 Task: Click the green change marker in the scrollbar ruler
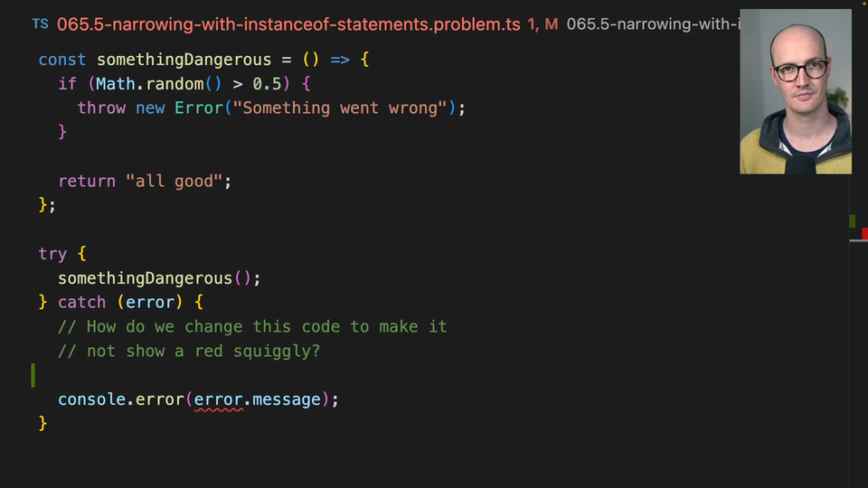852,221
